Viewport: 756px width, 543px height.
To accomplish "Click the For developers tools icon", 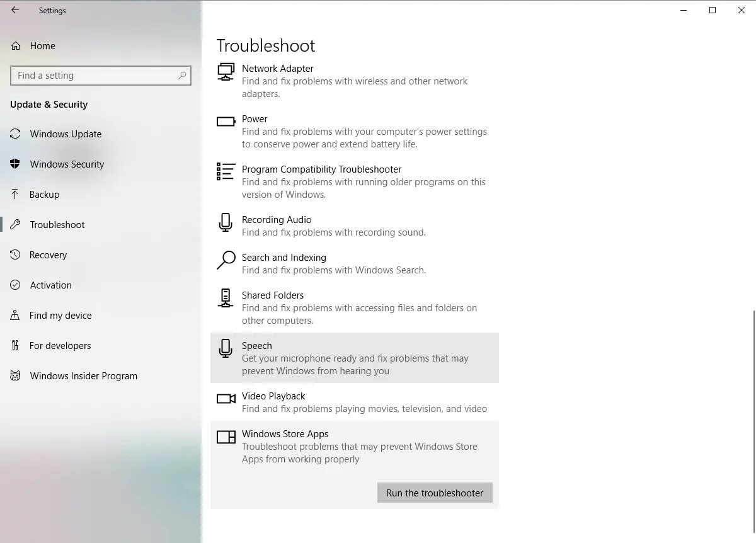I will pos(16,345).
